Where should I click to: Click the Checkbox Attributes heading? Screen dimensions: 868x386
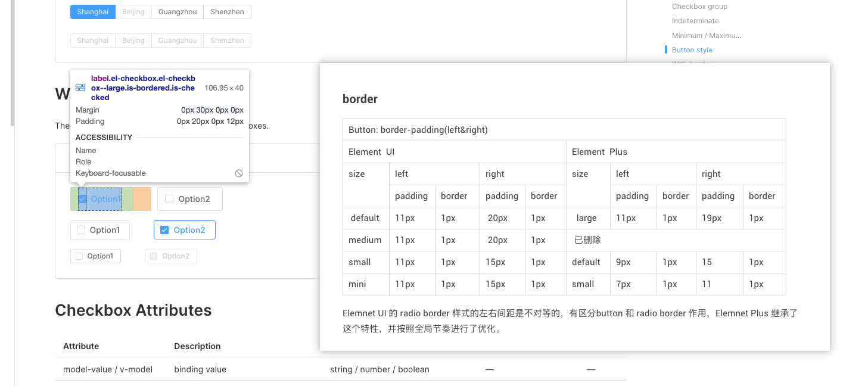coord(133,310)
